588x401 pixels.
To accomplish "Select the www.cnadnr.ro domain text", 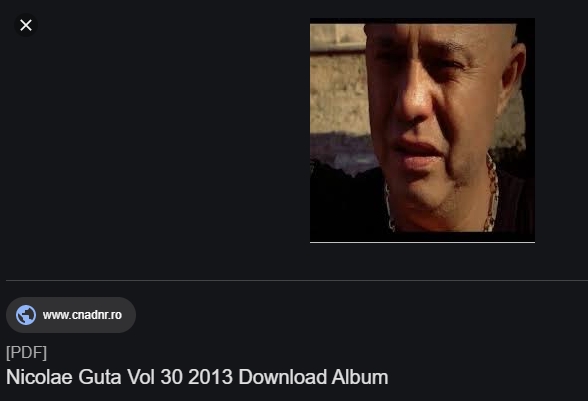I will 82,315.
